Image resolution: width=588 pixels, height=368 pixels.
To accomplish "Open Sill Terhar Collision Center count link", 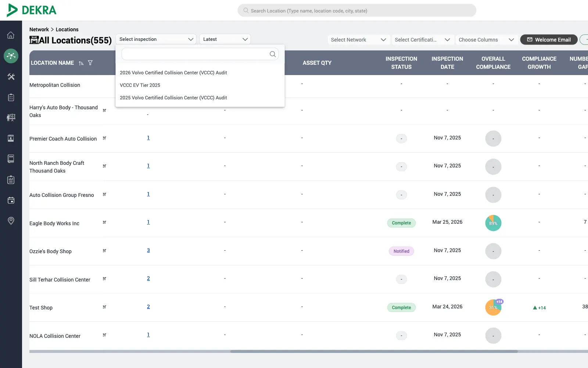I will tap(148, 279).
